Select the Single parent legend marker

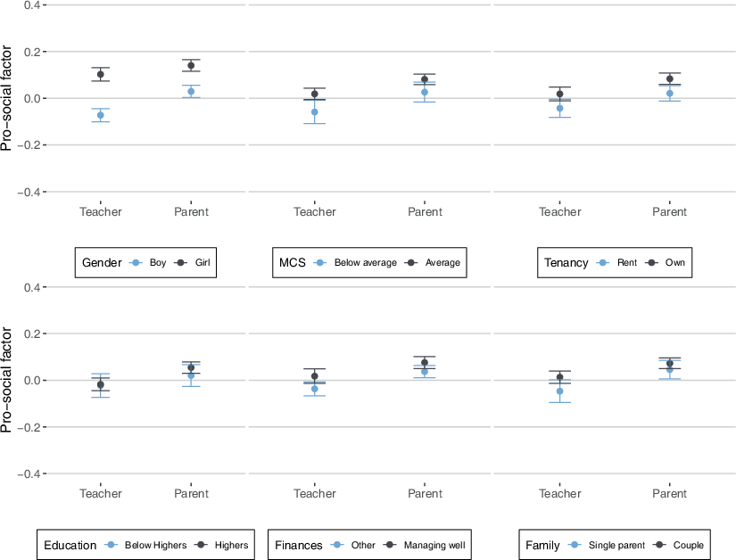575,545
